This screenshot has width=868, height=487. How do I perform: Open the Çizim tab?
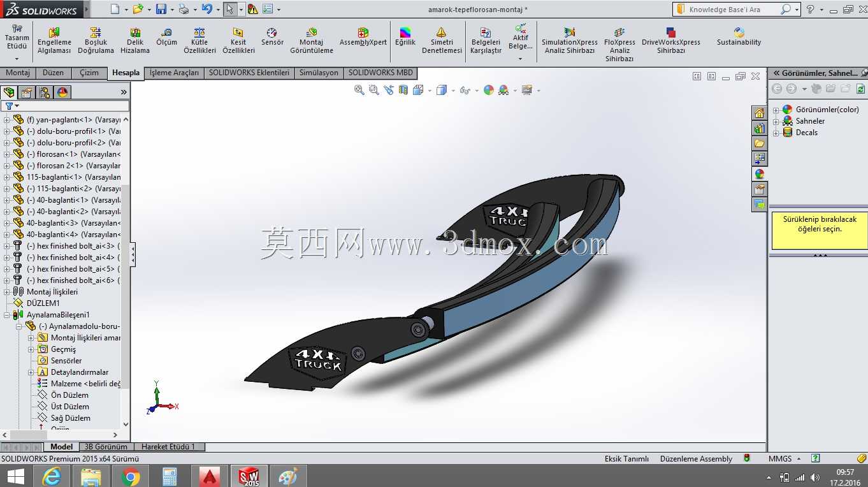coord(89,73)
